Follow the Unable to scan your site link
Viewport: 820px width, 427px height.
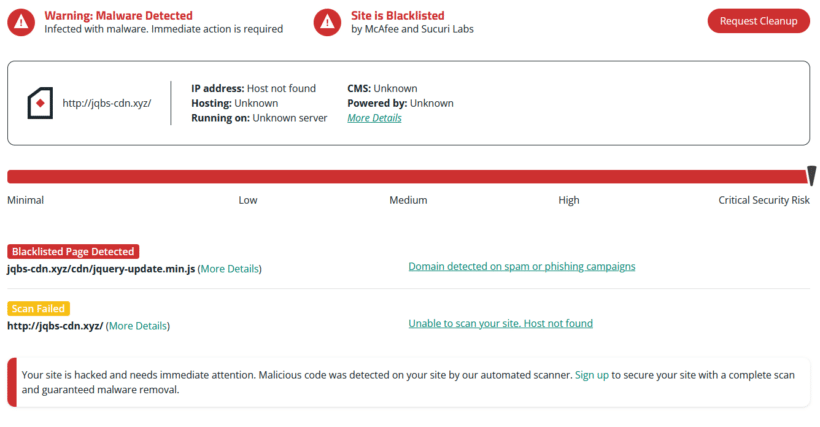pyautogui.click(x=500, y=323)
